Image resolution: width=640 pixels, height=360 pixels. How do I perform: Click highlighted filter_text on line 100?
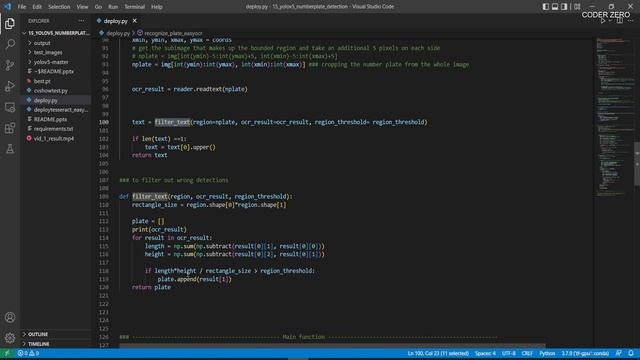[x=172, y=122]
